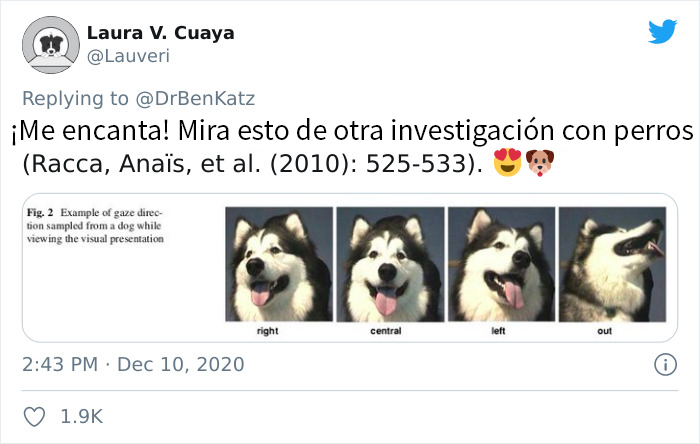Click the tweet text starting ¡Me encanta!

(x=352, y=131)
